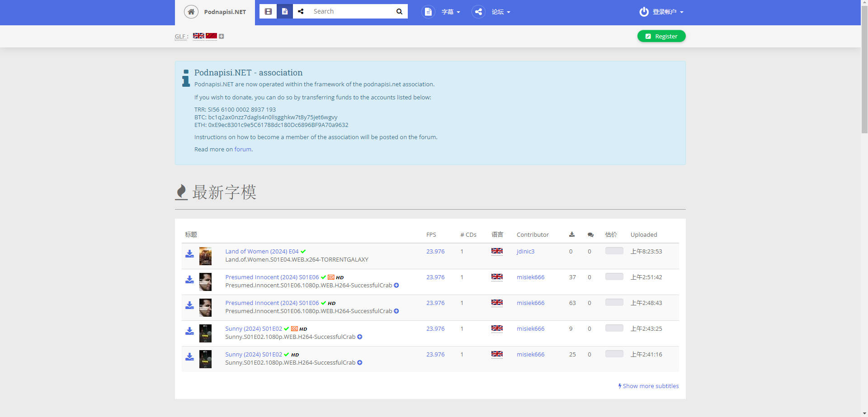
Task: Click the home icon beside Podnapisi.NET
Action: point(191,12)
